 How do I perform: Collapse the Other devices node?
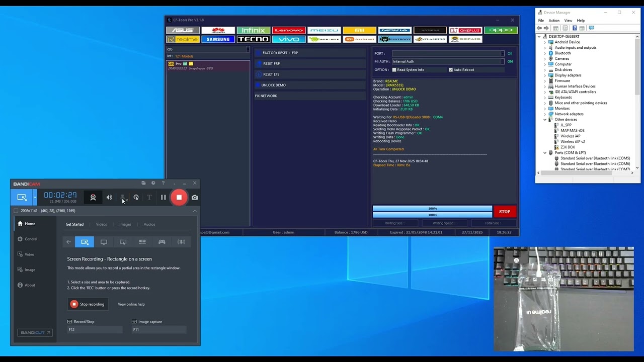(x=545, y=120)
